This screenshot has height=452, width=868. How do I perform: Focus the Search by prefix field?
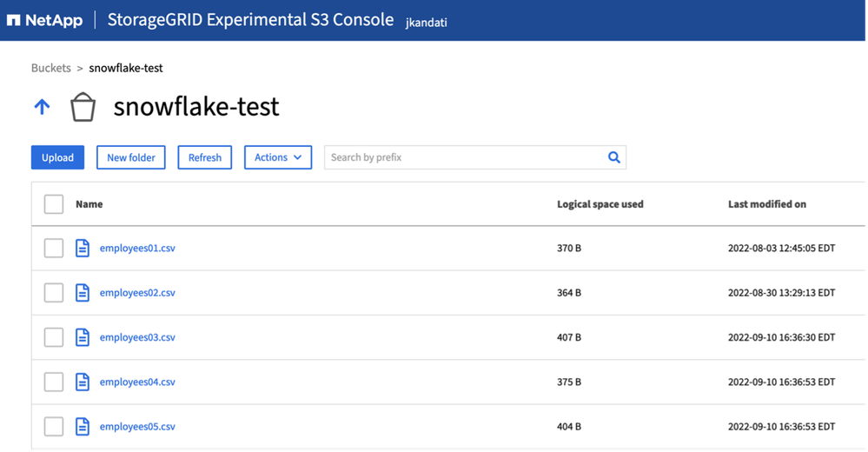pos(465,157)
